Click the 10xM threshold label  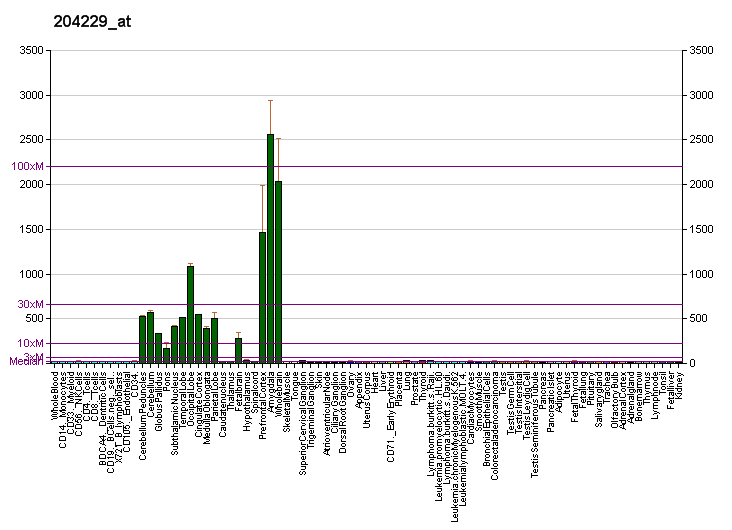click(x=31, y=343)
